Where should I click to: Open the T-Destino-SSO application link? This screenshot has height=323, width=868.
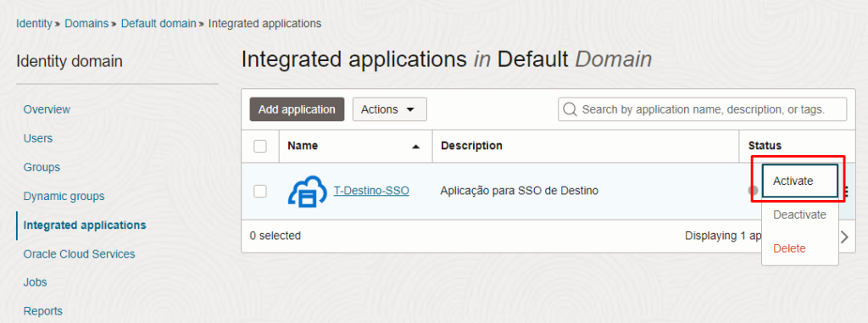[x=371, y=191]
